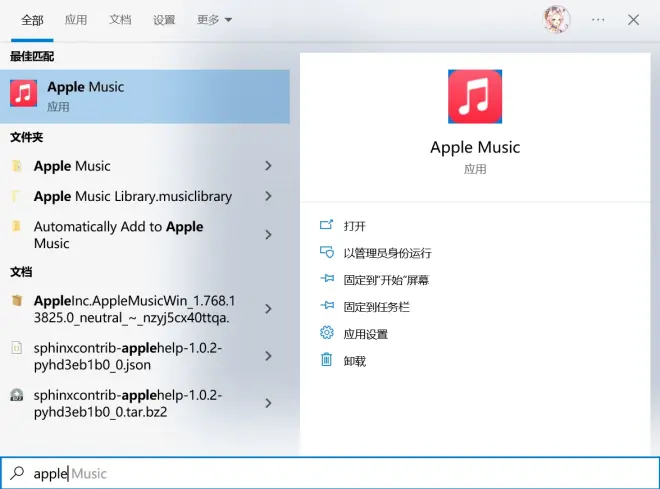Click the large Apple Music app icon in preview pane
The image size is (660, 489).
(x=475, y=96)
